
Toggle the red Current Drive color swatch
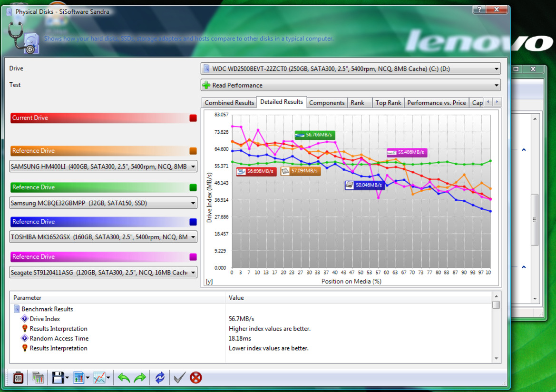(193, 118)
